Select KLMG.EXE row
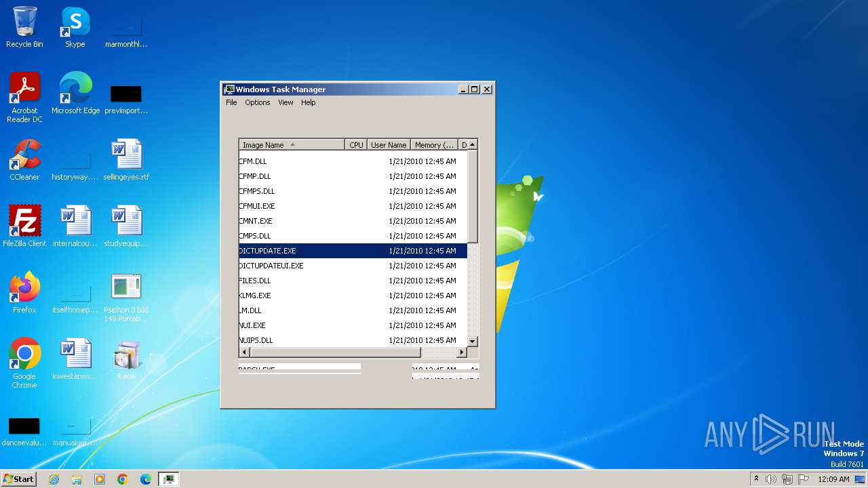Screen dimensions: 868x488 [x=353, y=296]
